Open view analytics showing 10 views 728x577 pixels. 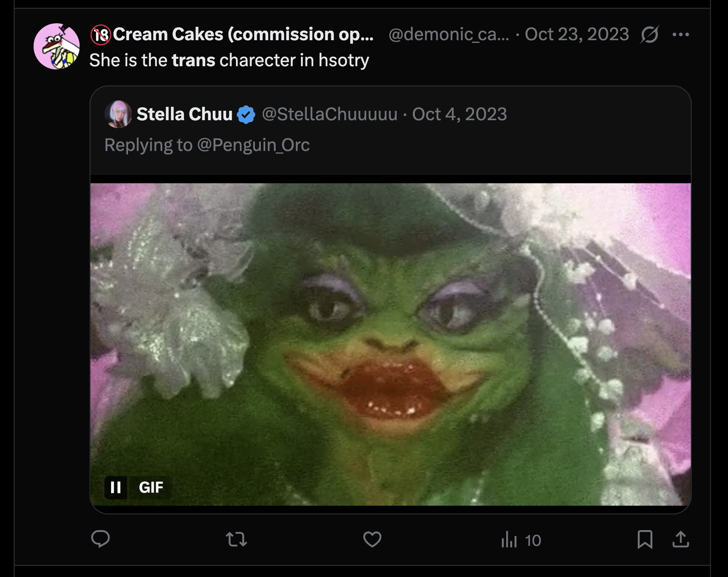point(521,540)
